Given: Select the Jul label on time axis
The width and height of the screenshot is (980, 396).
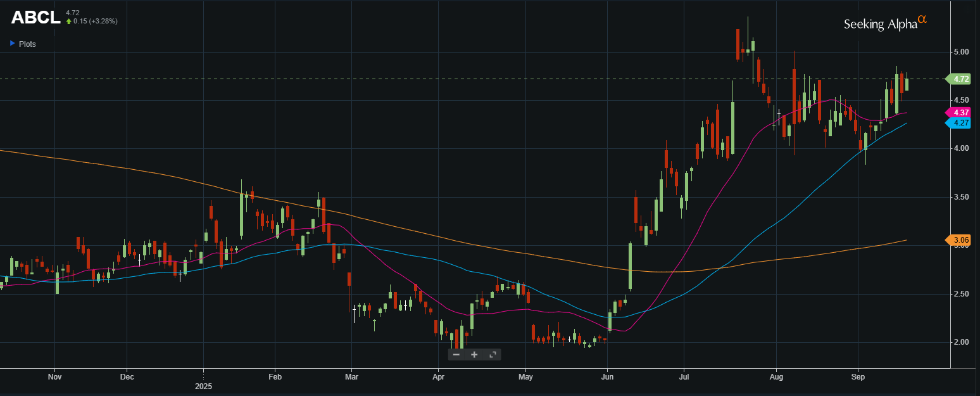Looking at the screenshot, I should tap(684, 377).
